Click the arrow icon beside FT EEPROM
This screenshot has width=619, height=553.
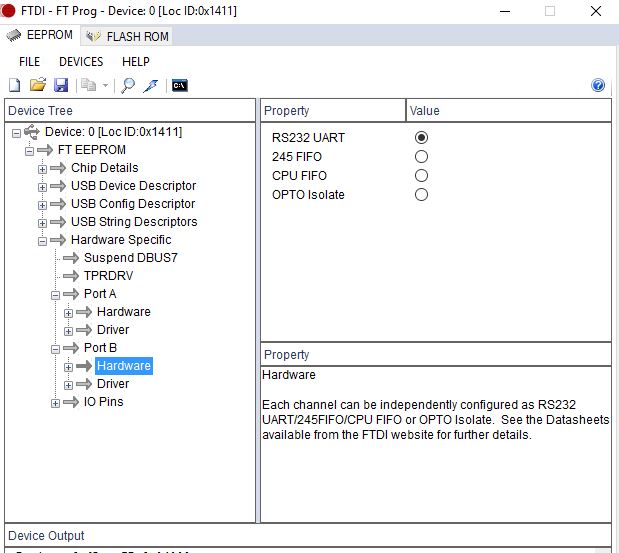tap(45, 150)
